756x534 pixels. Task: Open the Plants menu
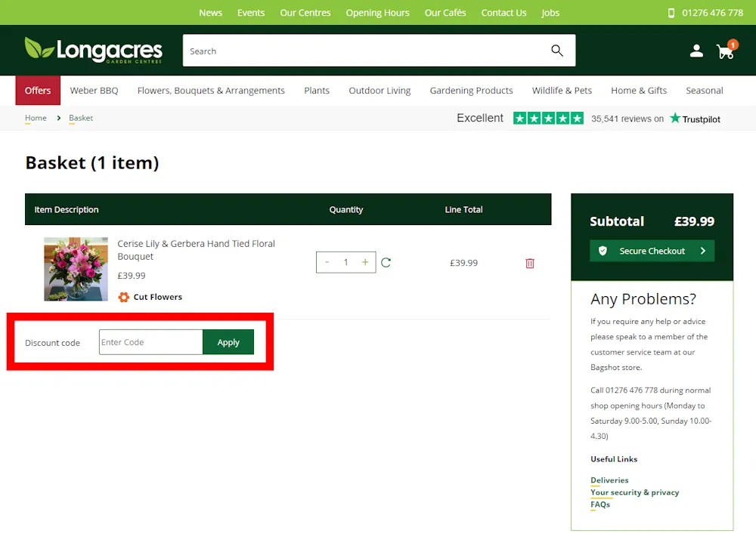pos(317,91)
